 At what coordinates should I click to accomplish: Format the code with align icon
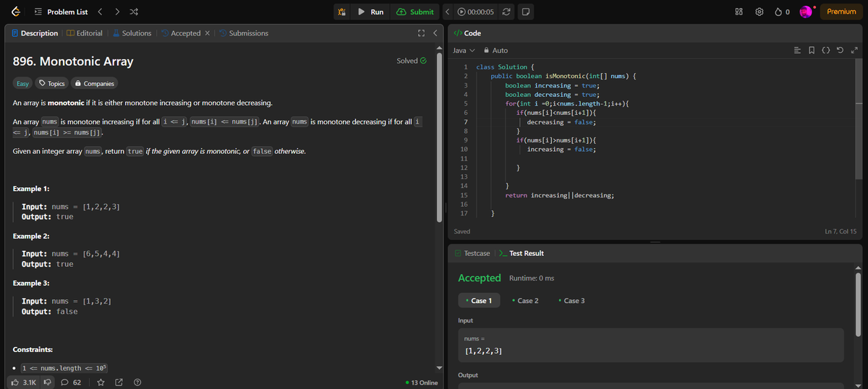[798, 51]
